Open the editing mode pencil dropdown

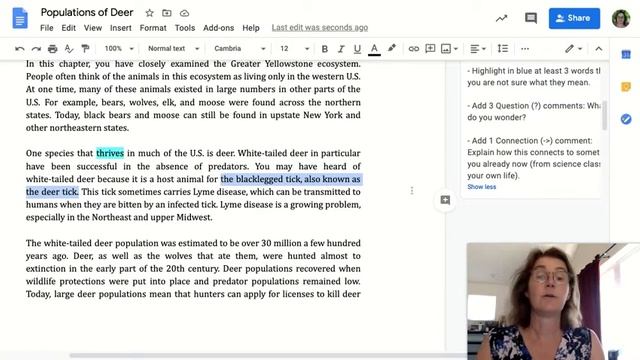point(573,49)
